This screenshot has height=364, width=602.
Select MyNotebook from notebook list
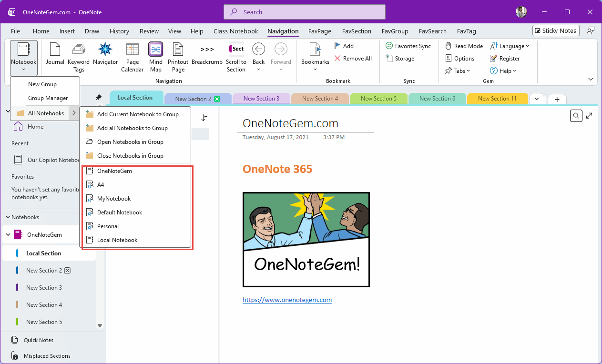pos(136,199)
